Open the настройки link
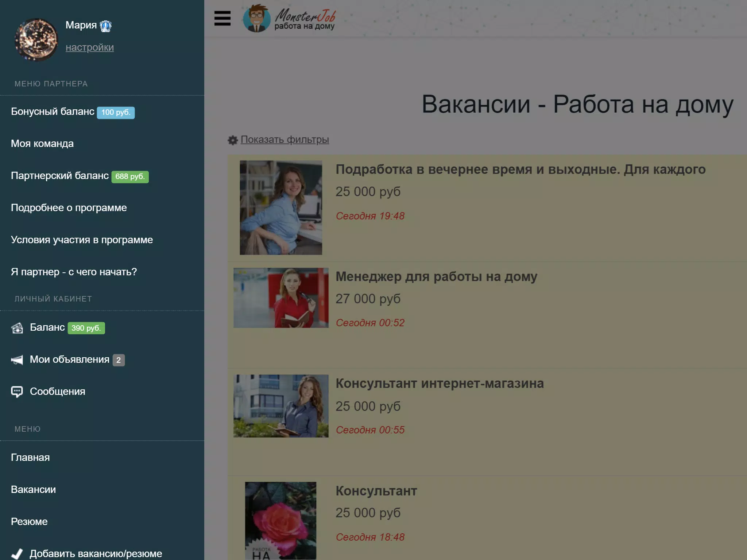Viewport: 747px width, 560px height. tap(89, 47)
